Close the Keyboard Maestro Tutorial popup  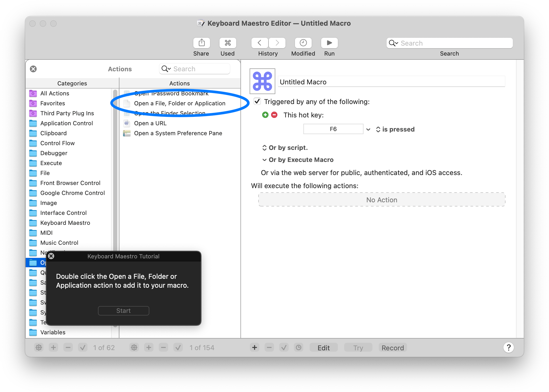coord(51,256)
